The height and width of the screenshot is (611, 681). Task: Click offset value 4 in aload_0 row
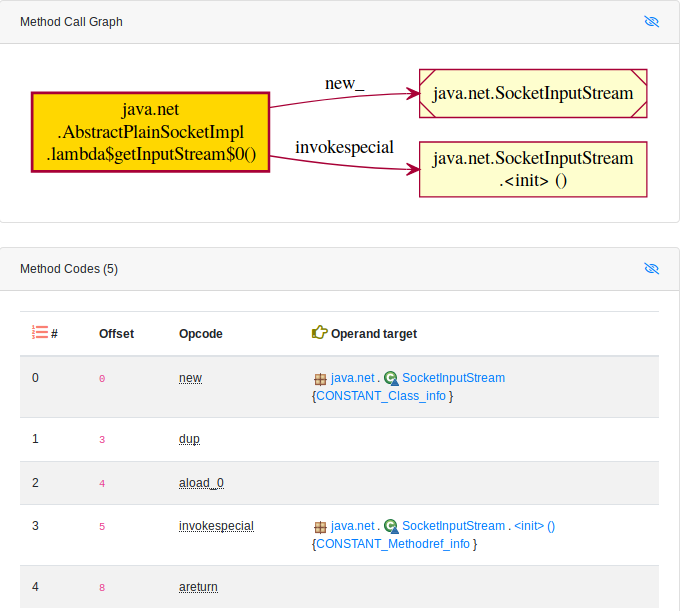pyautogui.click(x=102, y=483)
